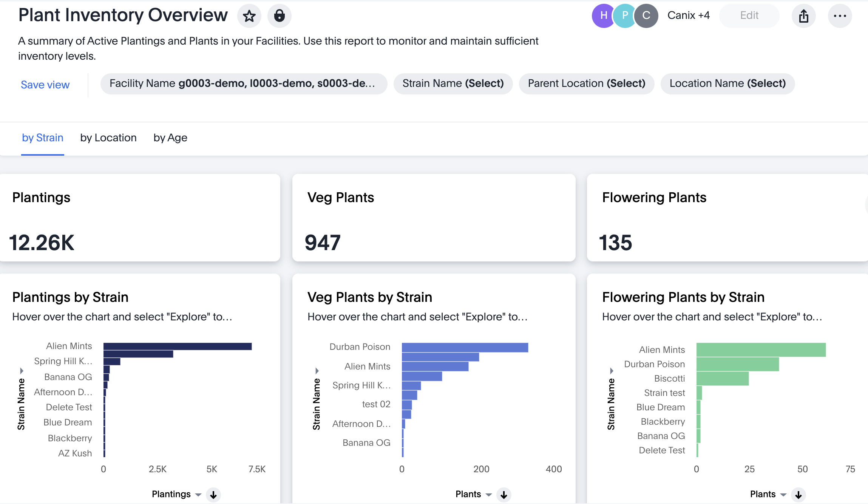
Task: Click the Edit button
Action: (x=749, y=15)
